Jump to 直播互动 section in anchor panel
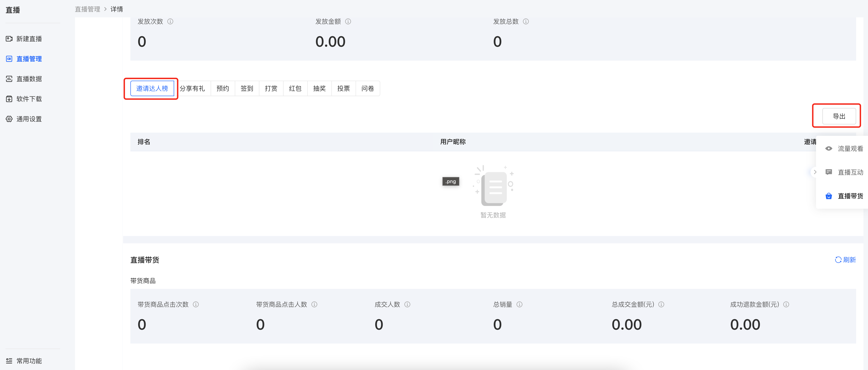 (845, 172)
